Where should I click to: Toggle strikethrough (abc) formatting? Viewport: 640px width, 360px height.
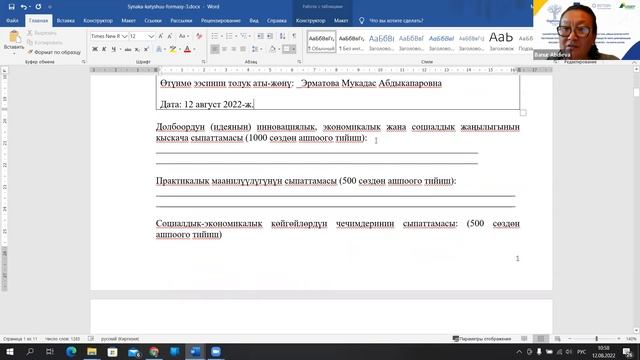pos(128,49)
